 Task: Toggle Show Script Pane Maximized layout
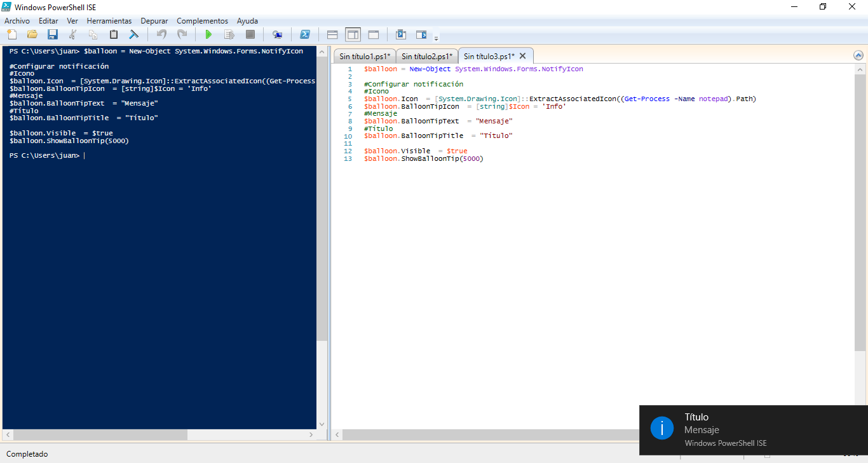coord(374,34)
